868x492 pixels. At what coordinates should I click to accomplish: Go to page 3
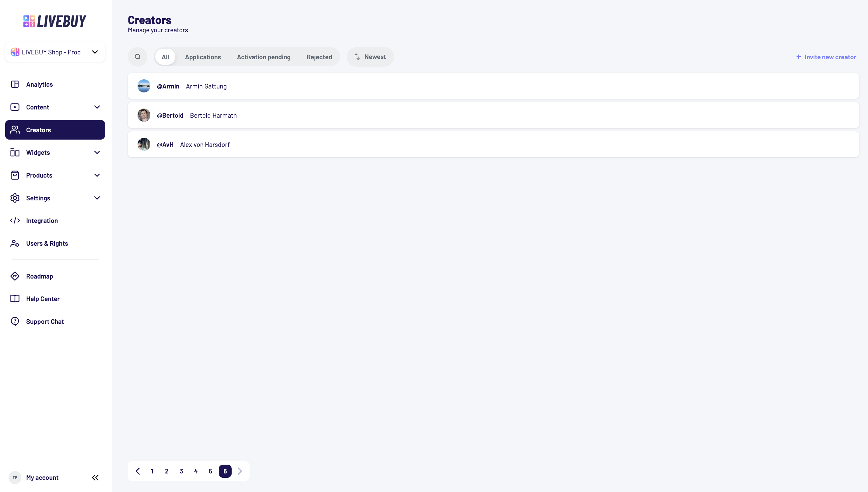click(x=181, y=471)
